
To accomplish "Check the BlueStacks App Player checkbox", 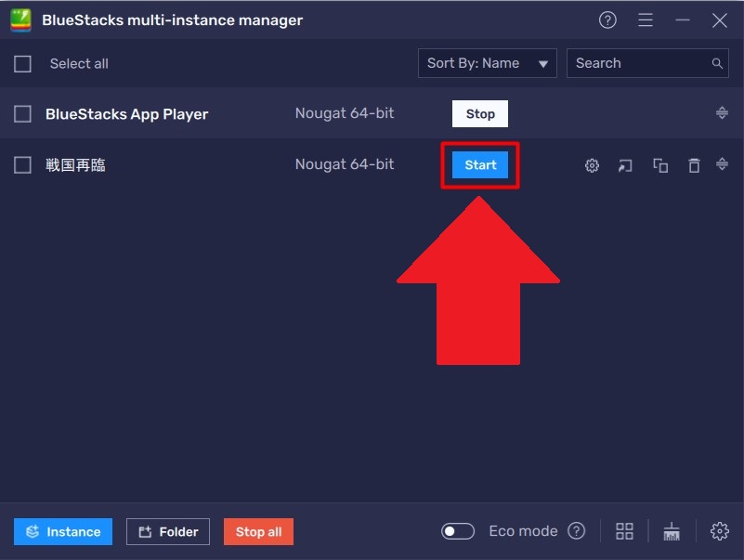I will pos(22,114).
